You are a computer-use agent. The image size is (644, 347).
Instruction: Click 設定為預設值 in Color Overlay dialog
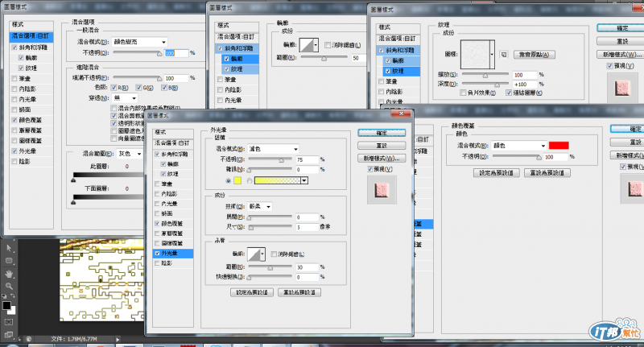[x=496, y=173]
